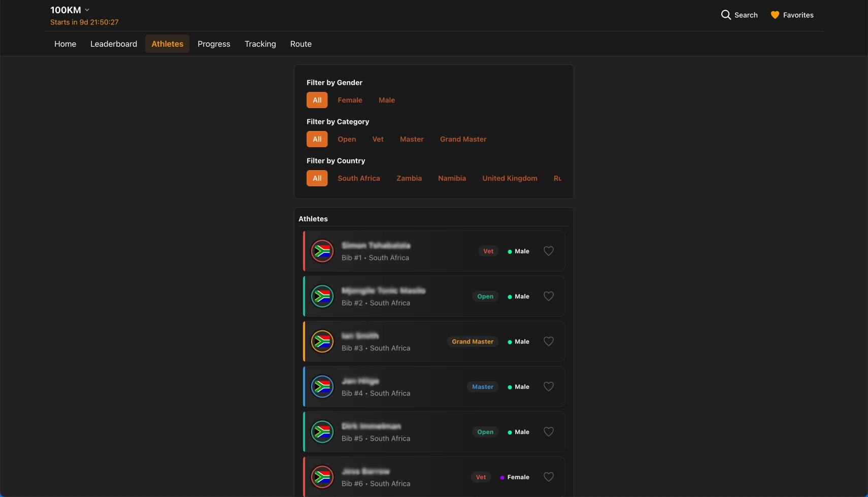868x497 pixels.
Task: Choose the United Kingdom country filter
Action: [x=510, y=178]
